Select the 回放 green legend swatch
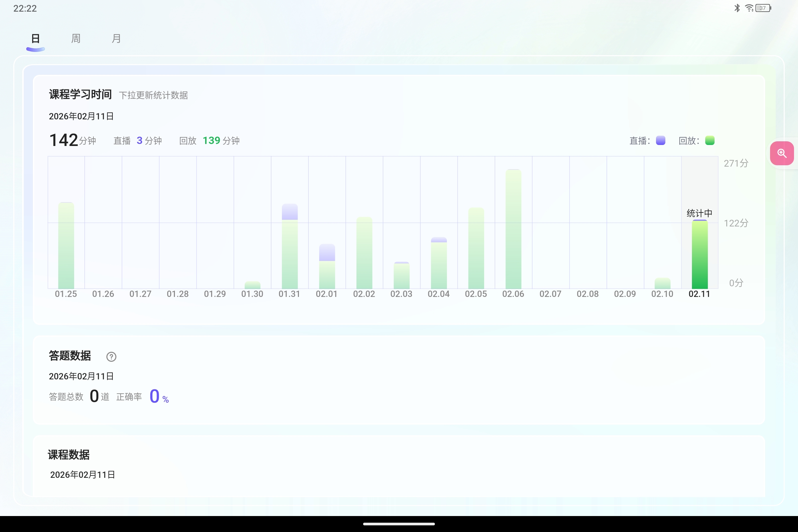798x532 pixels. point(711,140)
